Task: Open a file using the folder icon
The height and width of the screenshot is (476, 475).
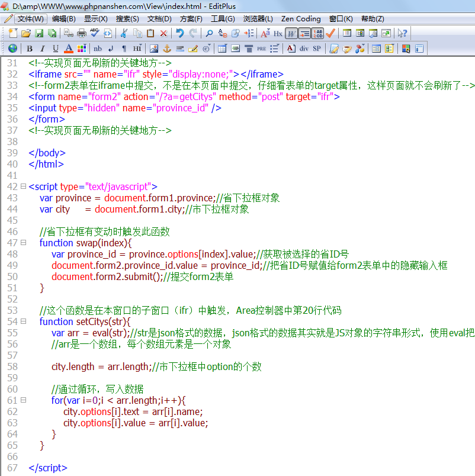Action: [x=26, y=33]
